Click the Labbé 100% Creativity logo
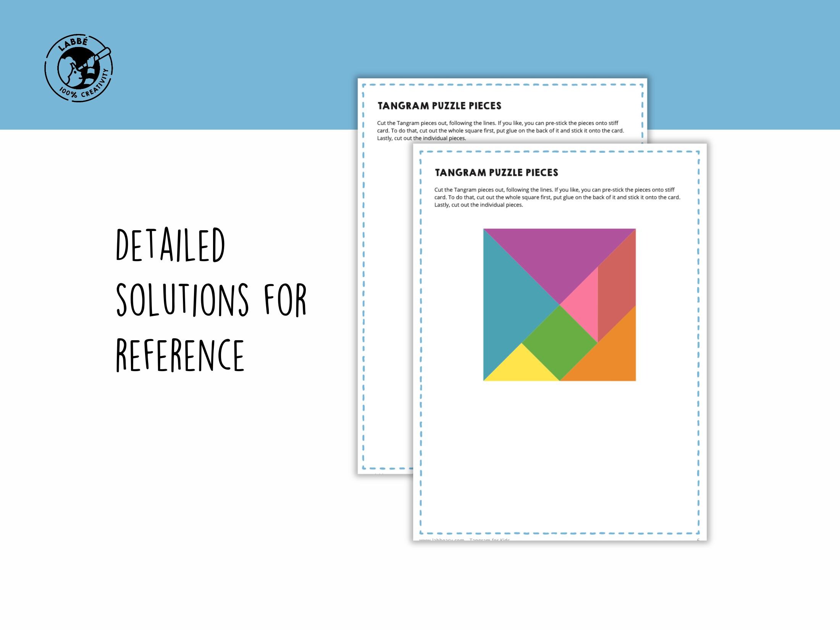840x630 pixels. [79, 68]
